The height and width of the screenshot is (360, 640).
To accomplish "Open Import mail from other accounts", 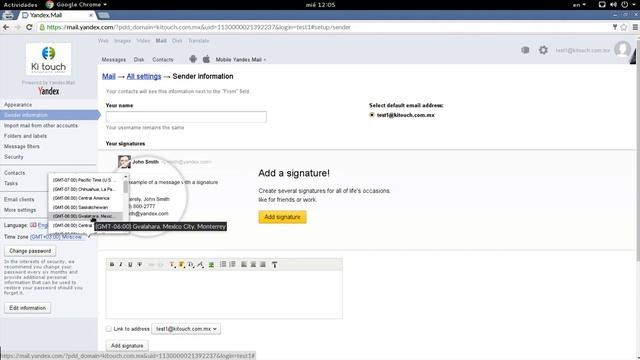I will pos(41,125).
